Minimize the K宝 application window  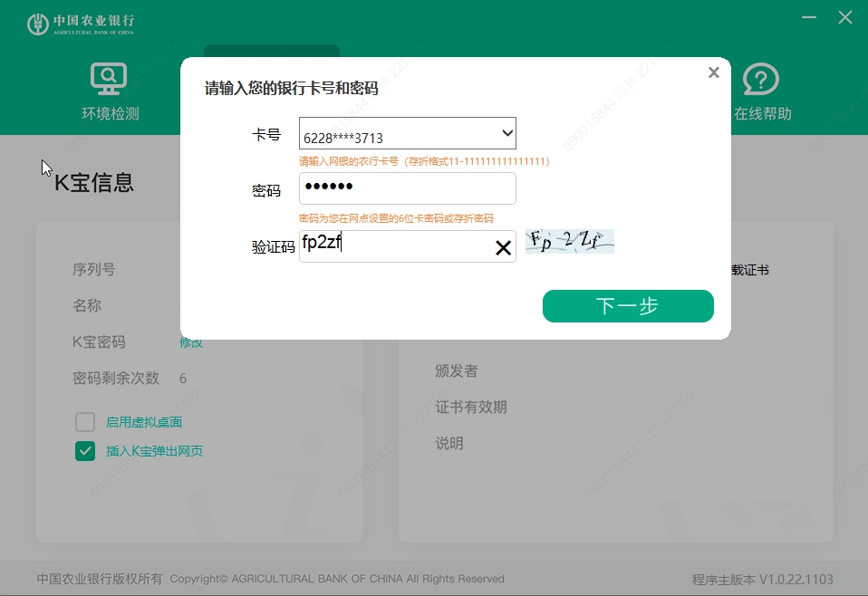click(x=809, y=17)
